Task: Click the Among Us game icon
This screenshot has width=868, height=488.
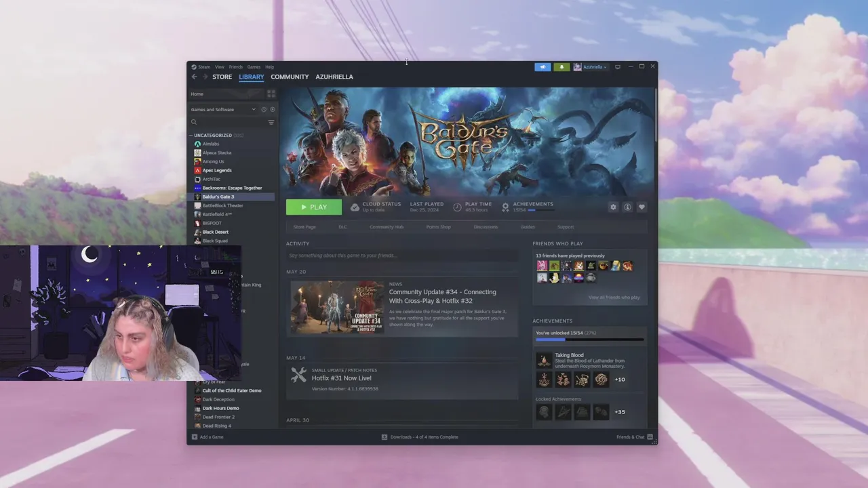Action: tap(197, 161)
